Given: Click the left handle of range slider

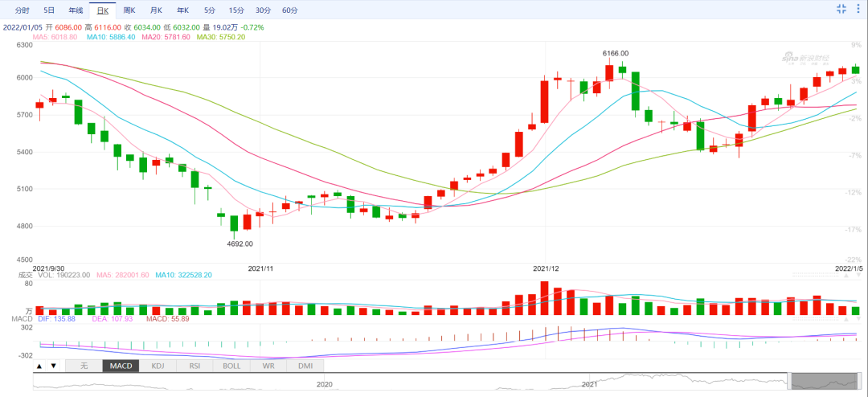Looking at the screenshot, I should point(791,382).
